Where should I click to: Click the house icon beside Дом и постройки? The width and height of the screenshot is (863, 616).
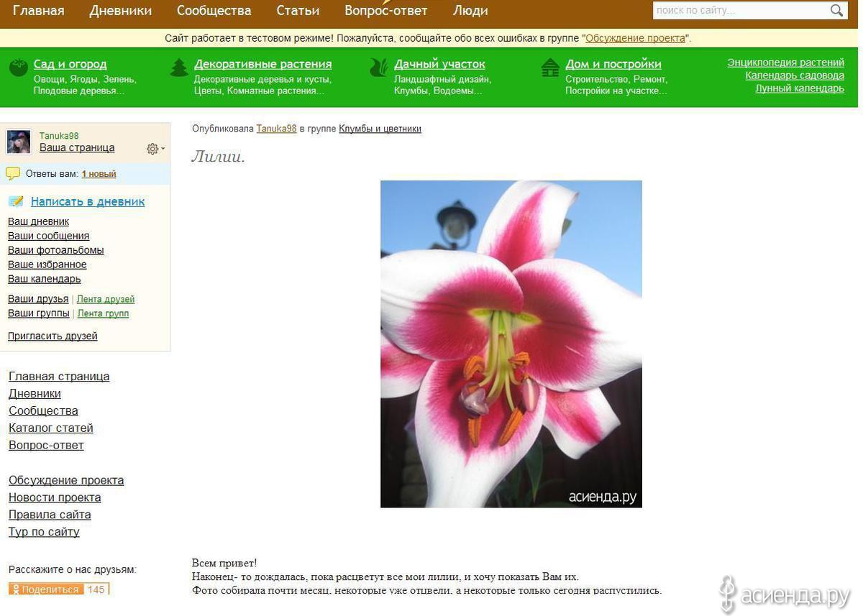point(550,68)
